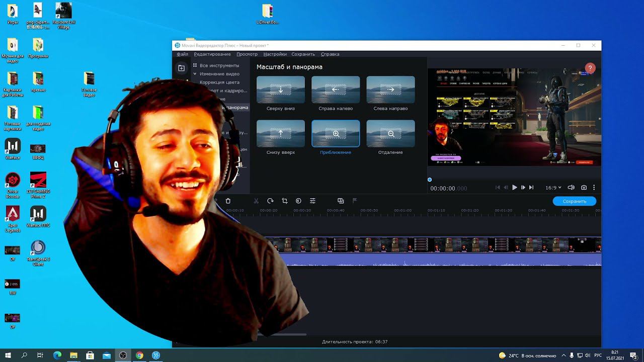Open Windows taskbar search
The image size is (644, 362).
[x=24, y=355]
